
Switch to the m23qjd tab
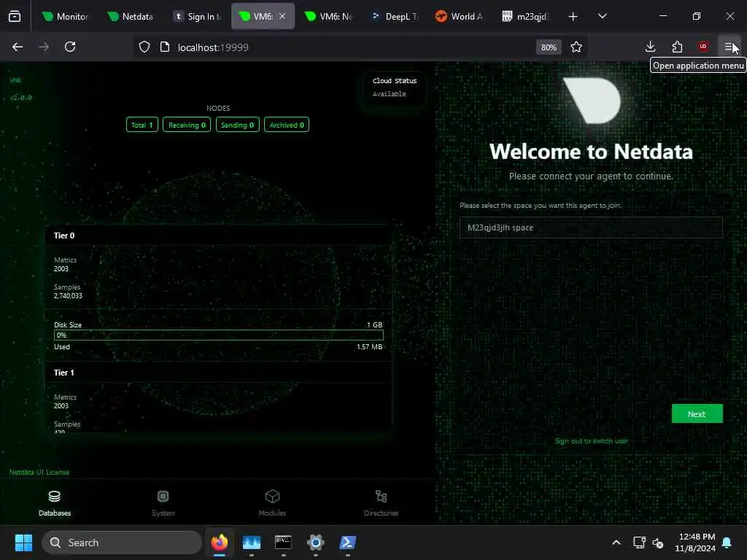point(526,17)
